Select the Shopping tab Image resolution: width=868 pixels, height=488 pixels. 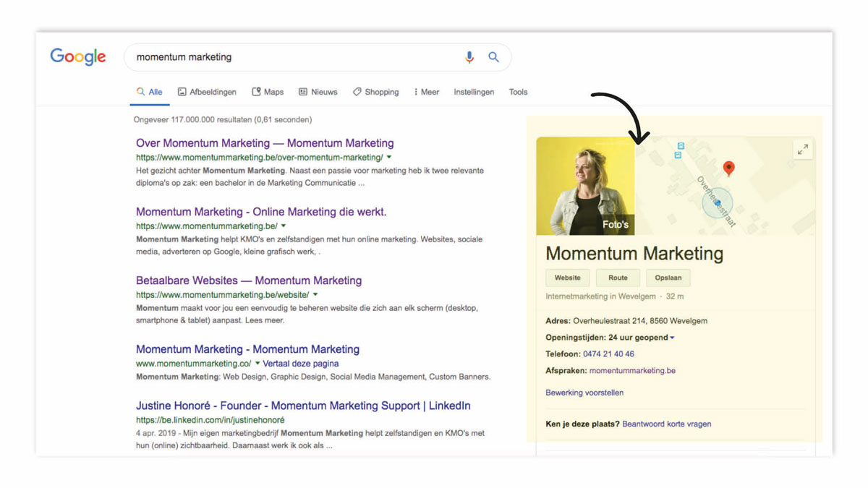point(375,92)
